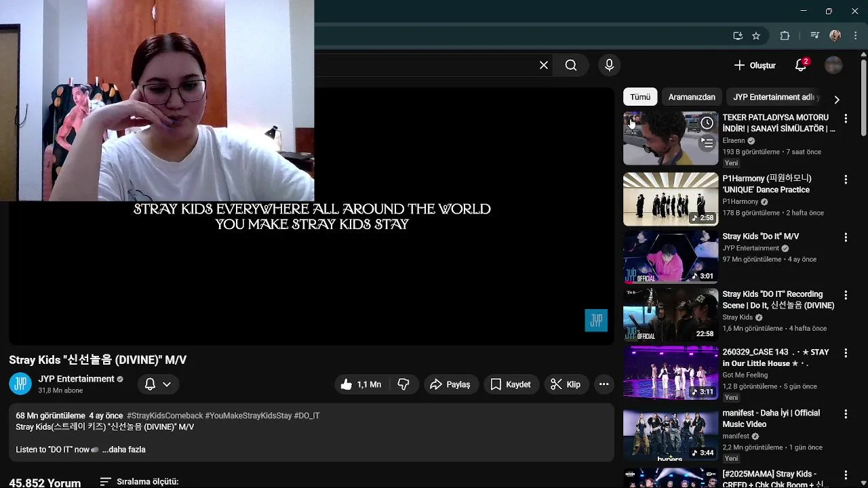
Task: Open the JYP Entertainment channel avatar
Action: 20,384
